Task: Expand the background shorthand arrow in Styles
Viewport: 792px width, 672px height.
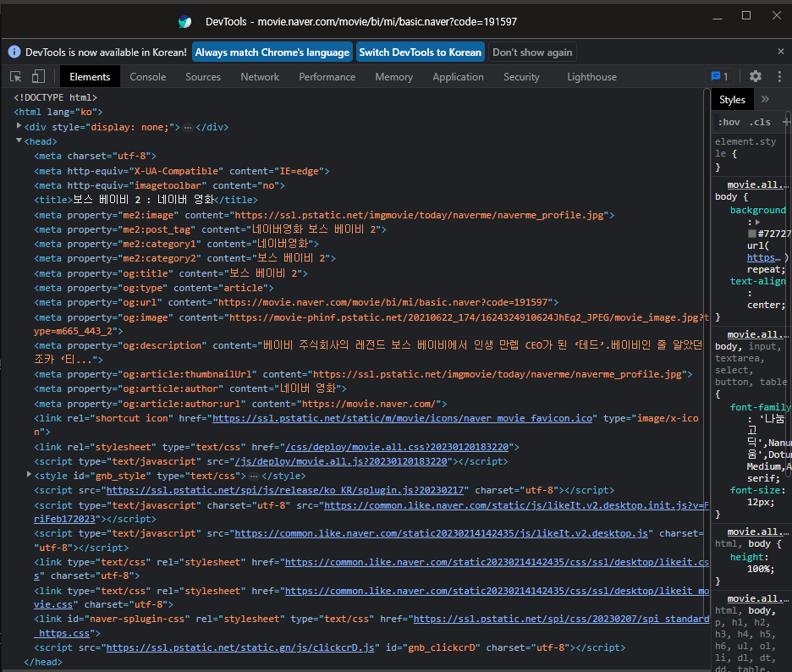Action: pyautogui.click(x=757, y=223)
